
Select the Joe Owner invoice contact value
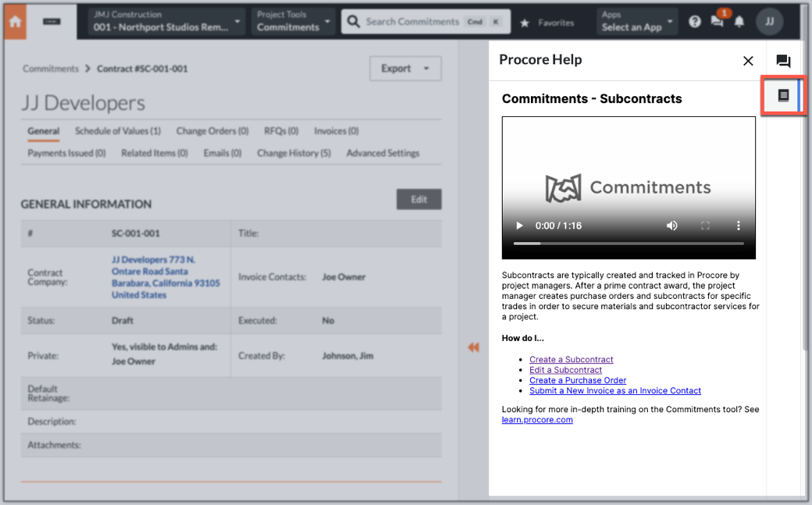(x=344, y=277)
